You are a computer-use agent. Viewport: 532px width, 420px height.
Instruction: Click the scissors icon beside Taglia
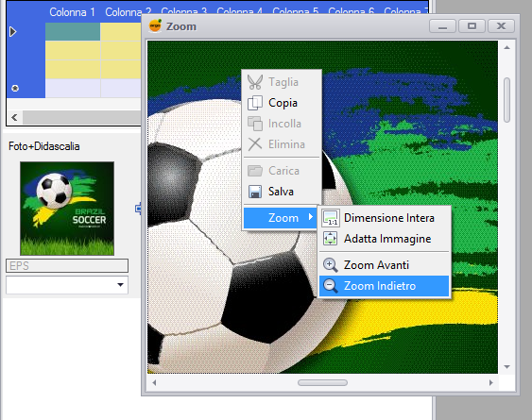click(255, 82)
